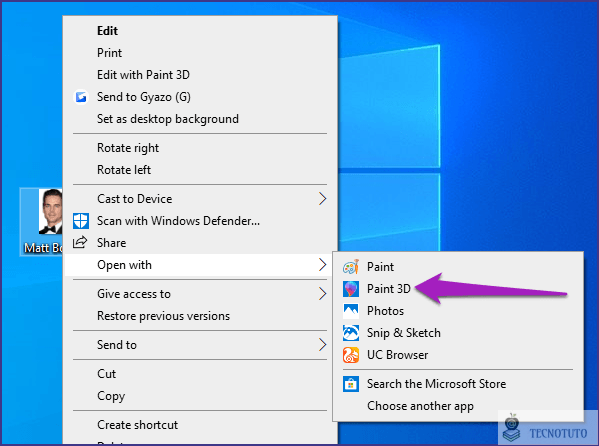This screenshot has height=446, width=599.
Task: Expand the Give access to submenu arrow
Action: tap(322, 294)
